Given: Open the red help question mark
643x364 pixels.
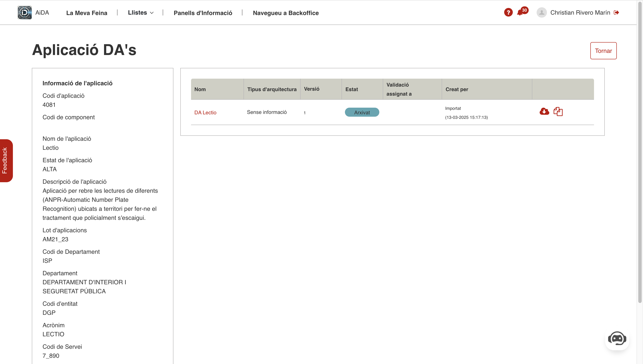Looking at the screenshot, I should pos(508,12).
